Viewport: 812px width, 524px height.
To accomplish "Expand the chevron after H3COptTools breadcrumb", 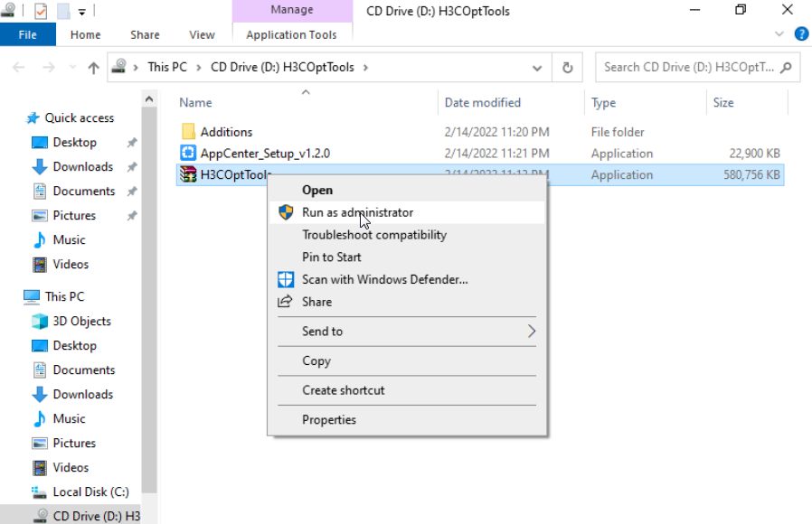I will [365, 67].
